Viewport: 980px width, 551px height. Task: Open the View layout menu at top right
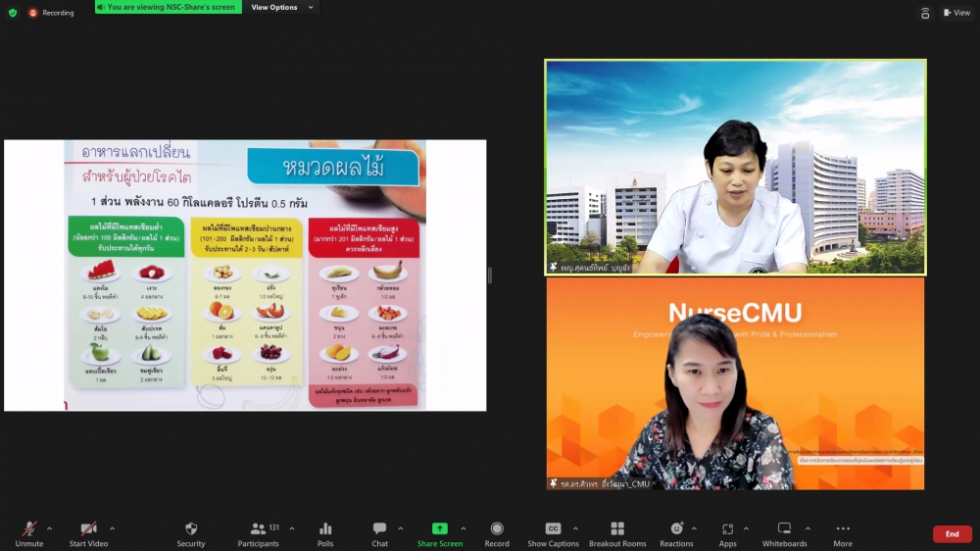coord(956,13)
